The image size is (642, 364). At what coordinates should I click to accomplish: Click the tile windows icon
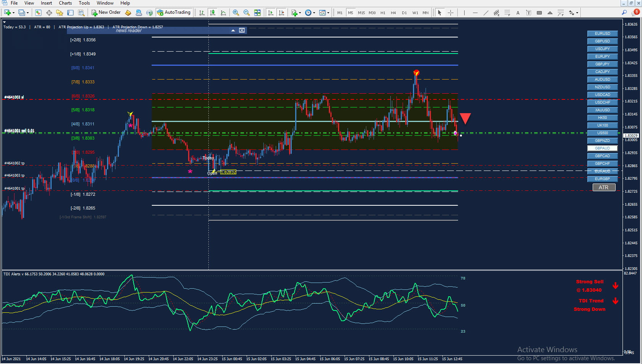(x=257, y=13)
